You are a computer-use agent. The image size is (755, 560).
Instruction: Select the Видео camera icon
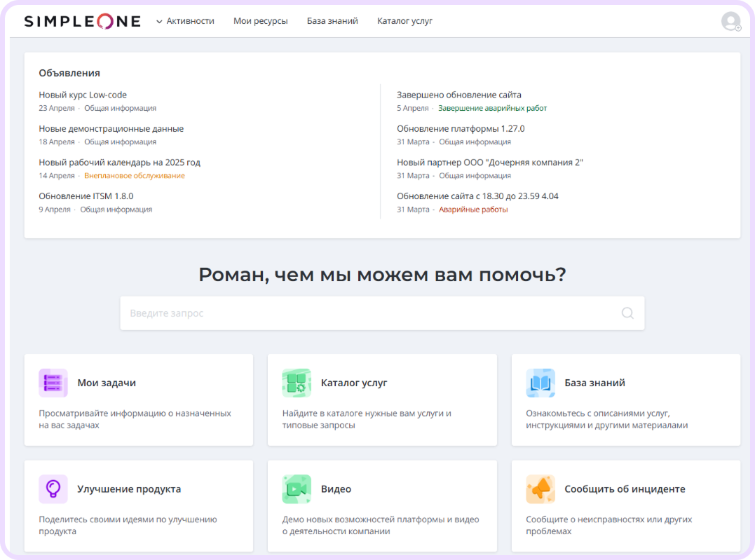(296, 489)
